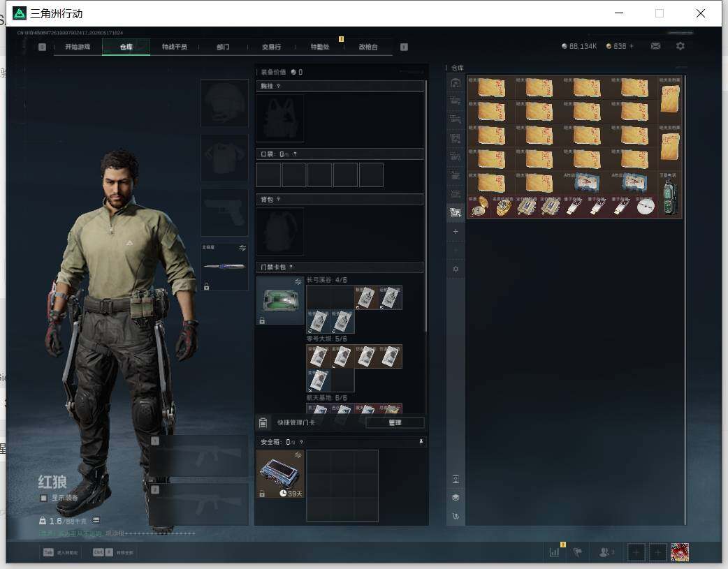Swap the safe box via arrows icon
The height and width of the screenshot is (569, 728).
coord(298,455)
